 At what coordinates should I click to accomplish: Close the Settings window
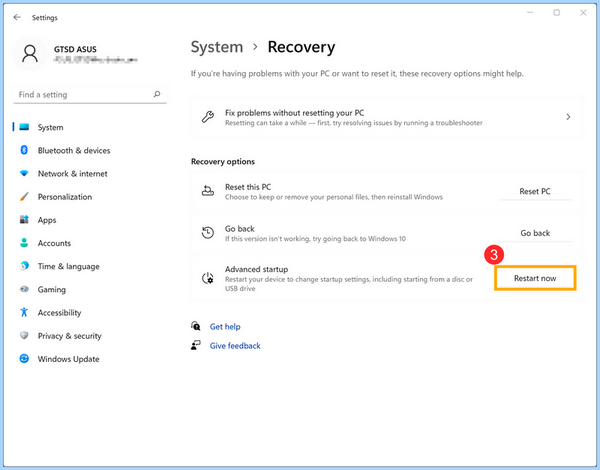point(583,13)
